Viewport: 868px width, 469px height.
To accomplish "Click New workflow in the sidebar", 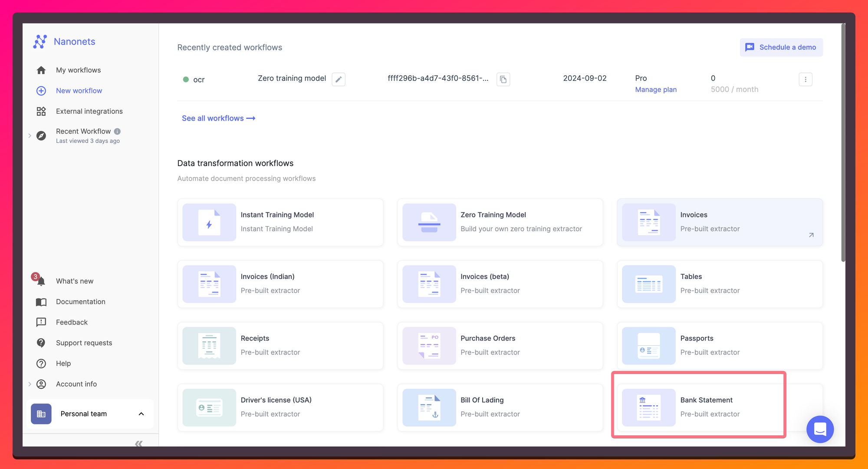I will [x=79, y=91].
